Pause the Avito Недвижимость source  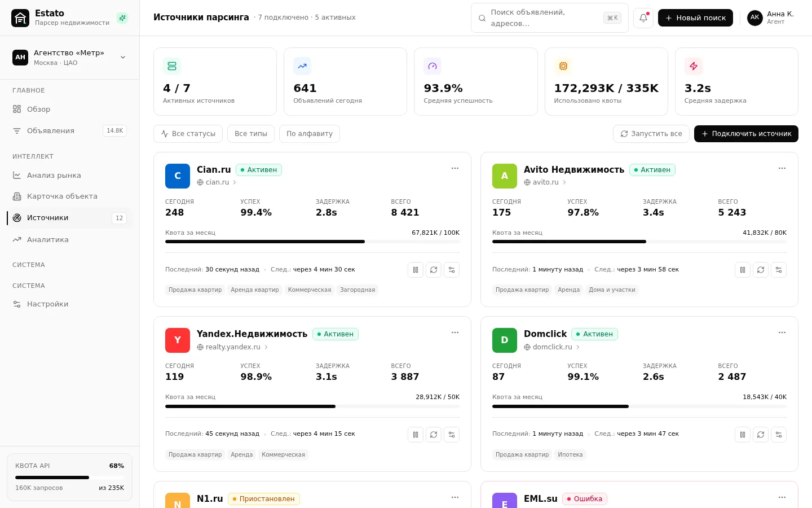point(743,270)
